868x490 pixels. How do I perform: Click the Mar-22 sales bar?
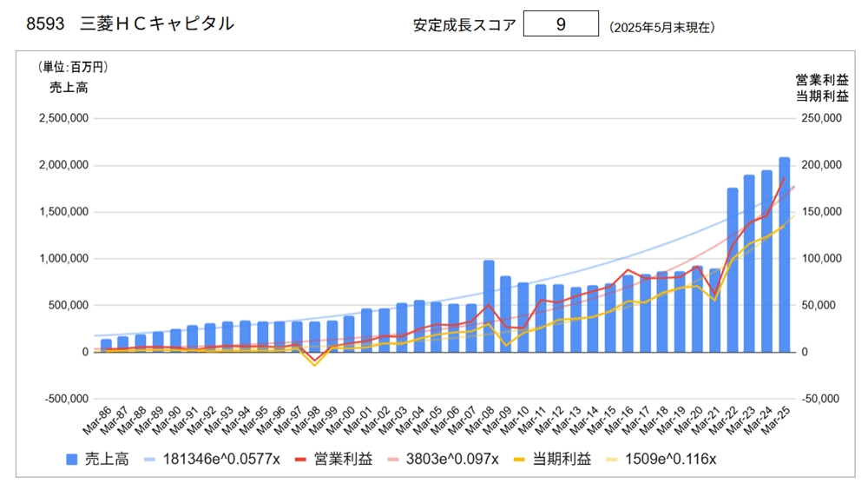coord(733,270)
